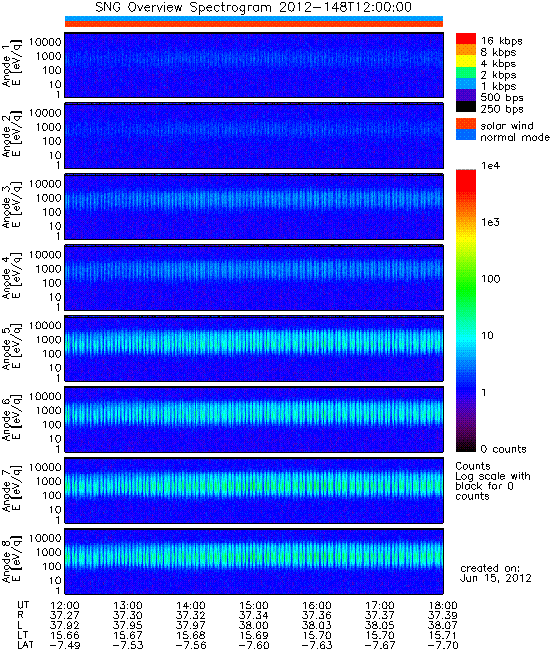Click the Anode 8 spectrogram panel
The width and height of the screenshot is (552, 651).
pos(254,561)
